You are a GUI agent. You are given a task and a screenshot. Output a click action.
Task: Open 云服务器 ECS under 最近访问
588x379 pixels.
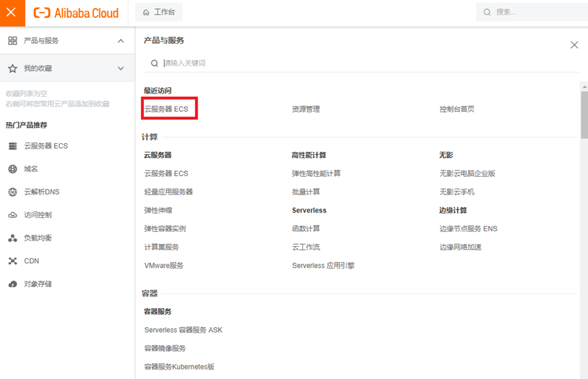click(166, 109)
